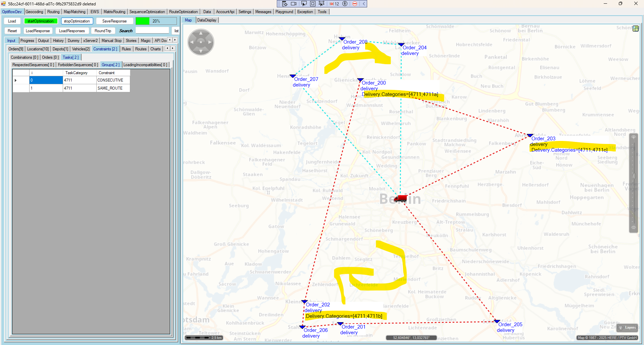Click the map zoom slider handle
This screenshot has height=345, width=644.
coord(634,176)
